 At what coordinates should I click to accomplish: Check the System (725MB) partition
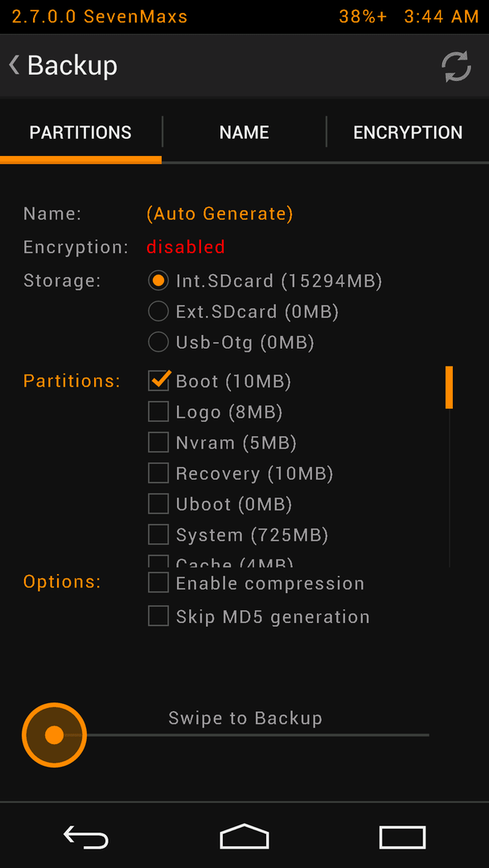158,534
